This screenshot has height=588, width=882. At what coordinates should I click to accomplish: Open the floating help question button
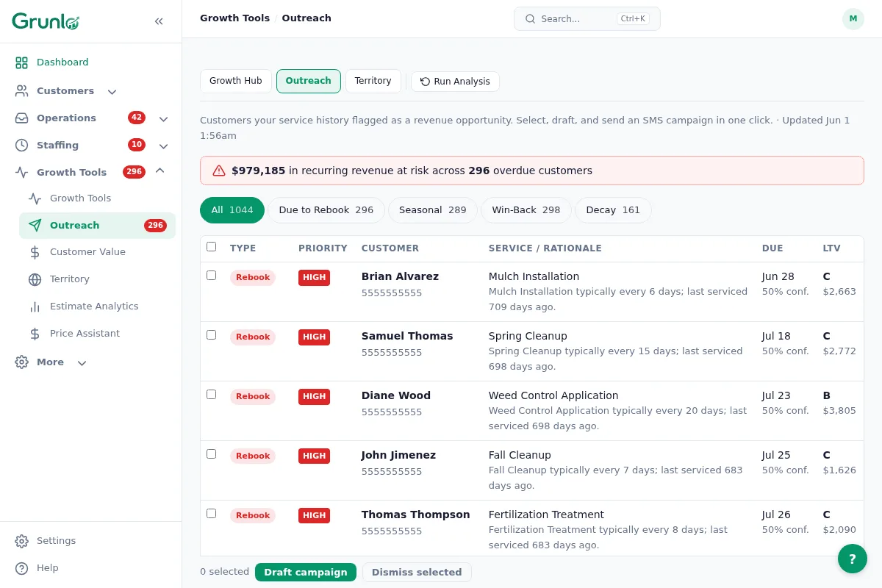point(853,559)
